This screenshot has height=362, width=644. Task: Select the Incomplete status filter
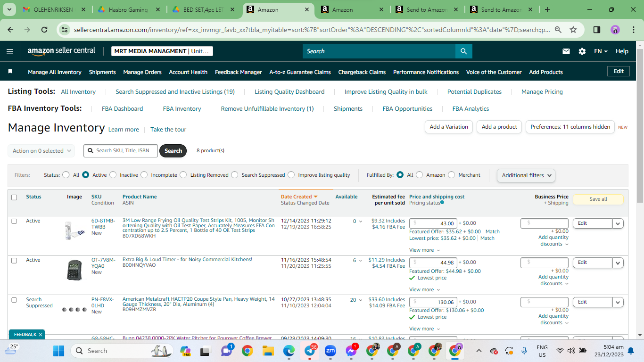point(144,175)
